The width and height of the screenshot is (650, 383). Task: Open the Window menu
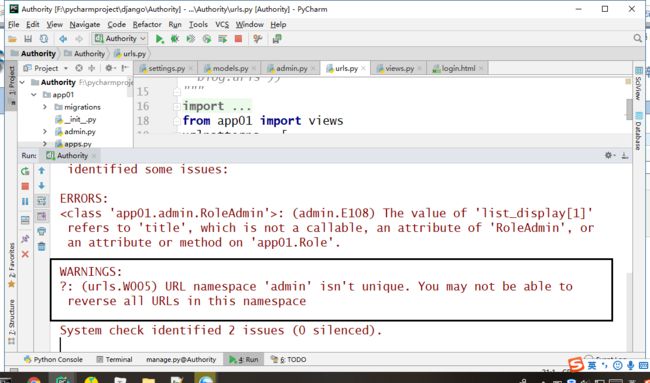[x=250, y=24]
